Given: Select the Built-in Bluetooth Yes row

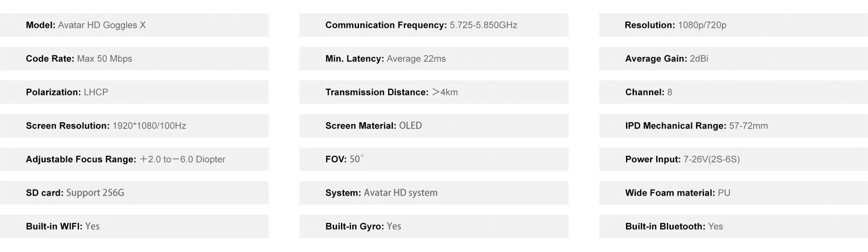Looking at the screenshot, I should pyautogui.click(x=733, y=226).
